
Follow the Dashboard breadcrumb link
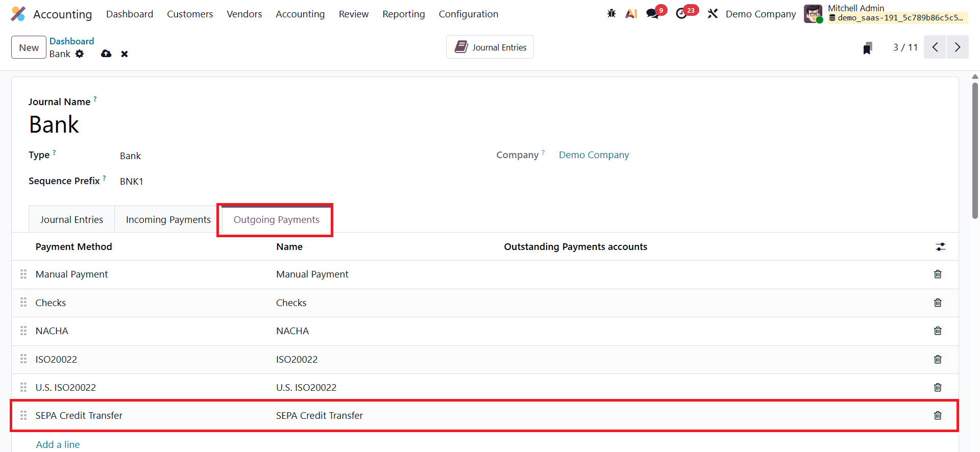(71, 41)
